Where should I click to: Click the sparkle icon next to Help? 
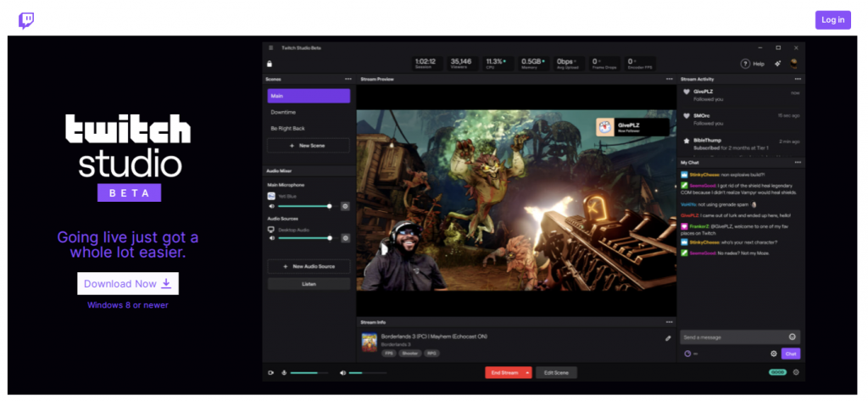click(778, 64)
